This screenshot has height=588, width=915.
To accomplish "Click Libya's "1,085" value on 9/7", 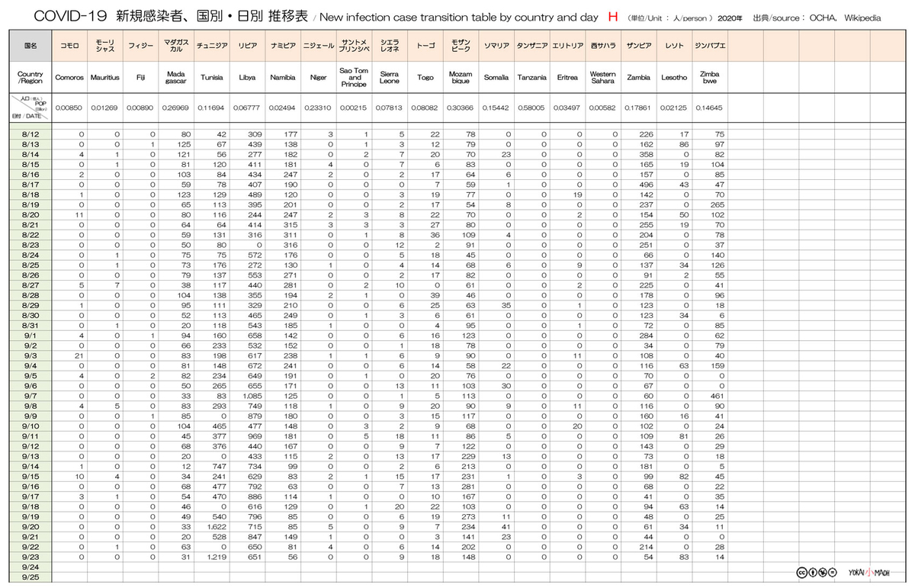I will click(x=250, y=397).
